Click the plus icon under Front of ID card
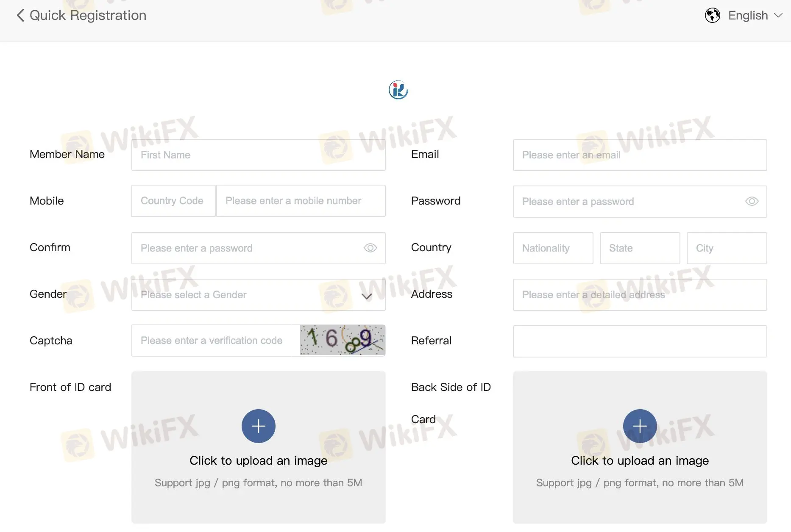This screenshot has height=532, width=791. click(258, 426)
